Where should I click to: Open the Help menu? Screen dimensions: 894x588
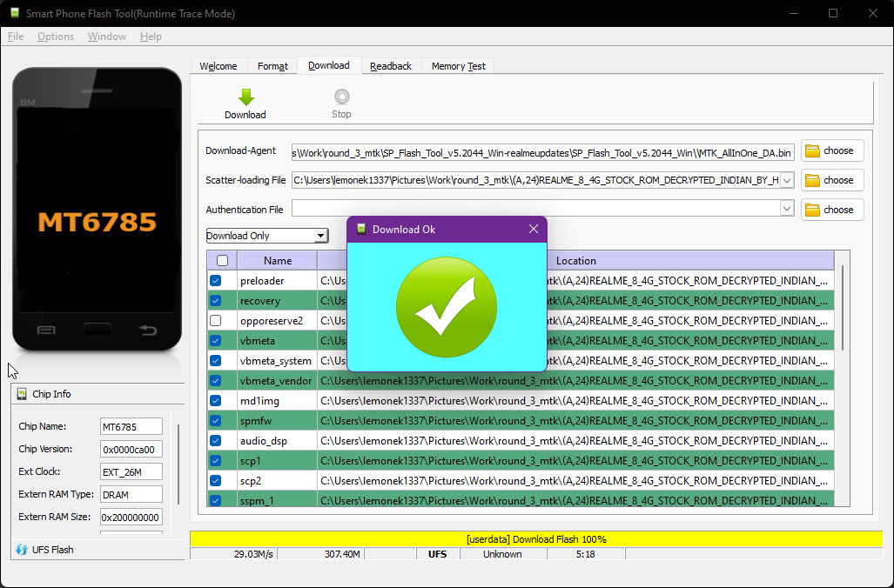pos(151,37)
